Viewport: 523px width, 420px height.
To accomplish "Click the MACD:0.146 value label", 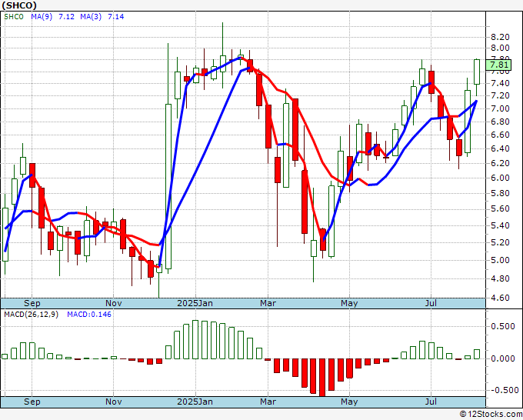I will (x=89, y=315).
